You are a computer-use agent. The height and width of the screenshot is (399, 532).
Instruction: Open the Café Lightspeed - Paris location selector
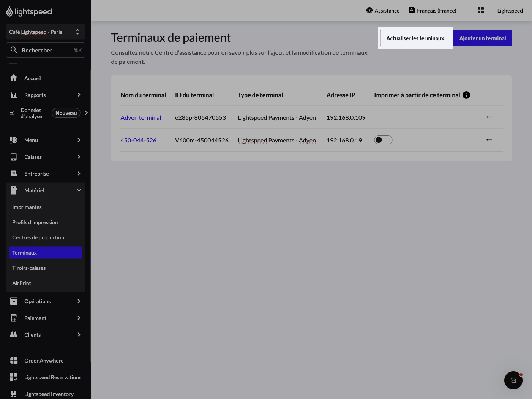point(46,32)
